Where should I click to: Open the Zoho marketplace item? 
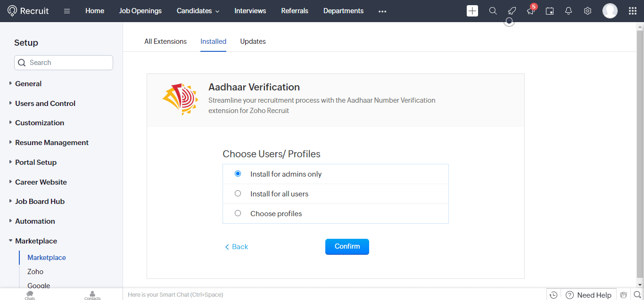[35, 272]
